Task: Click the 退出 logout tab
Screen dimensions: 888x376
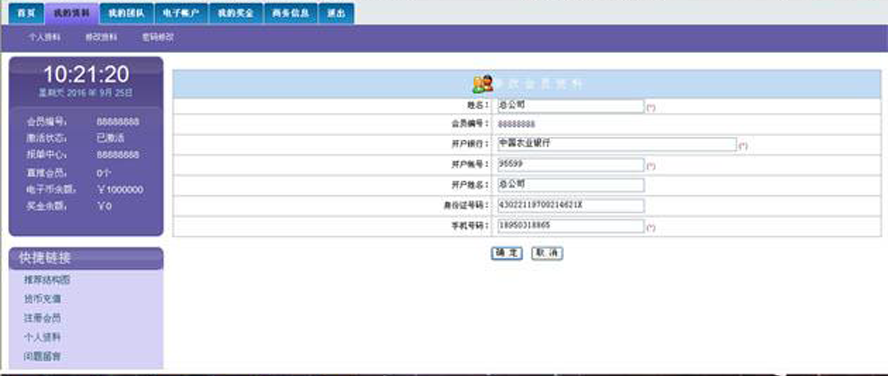Action: 336,14
